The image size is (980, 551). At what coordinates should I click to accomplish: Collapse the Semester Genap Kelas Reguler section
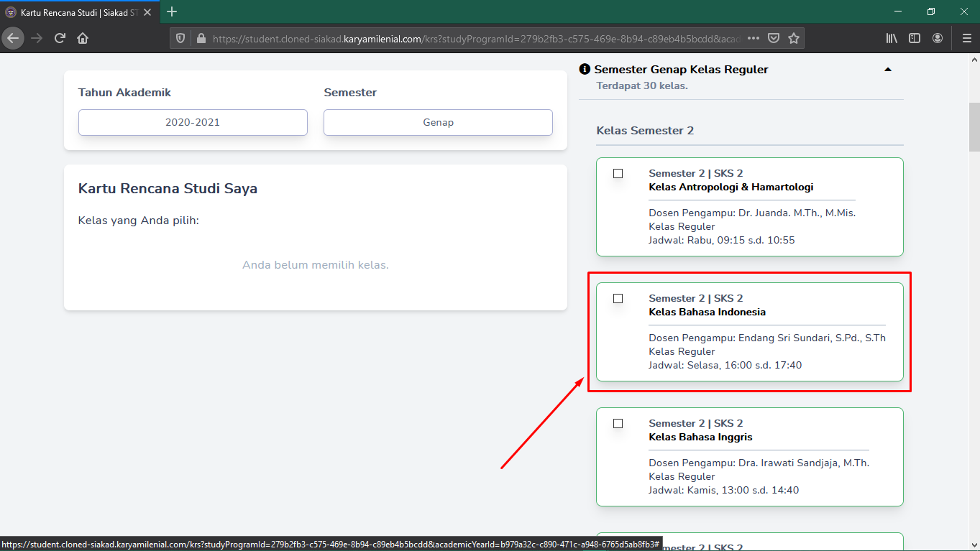887,70
